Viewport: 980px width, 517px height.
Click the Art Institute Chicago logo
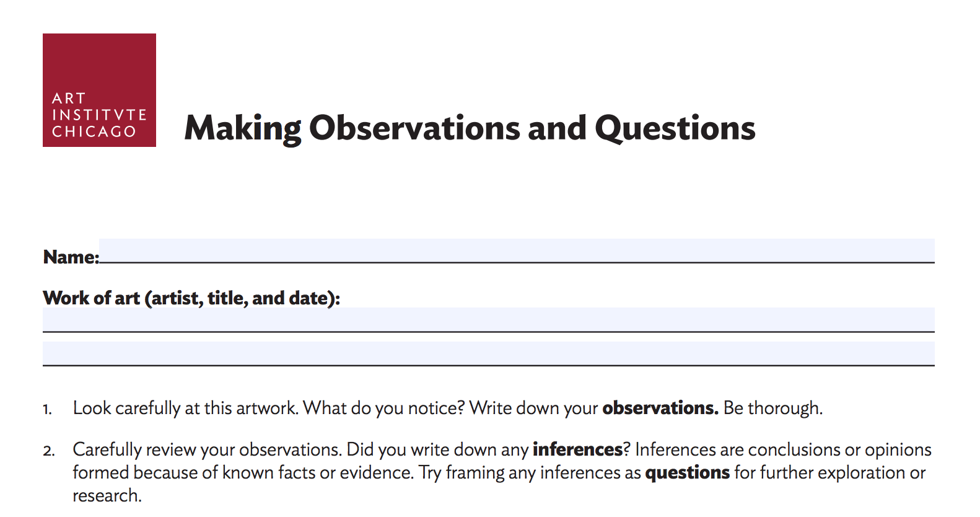click(99, 90)
